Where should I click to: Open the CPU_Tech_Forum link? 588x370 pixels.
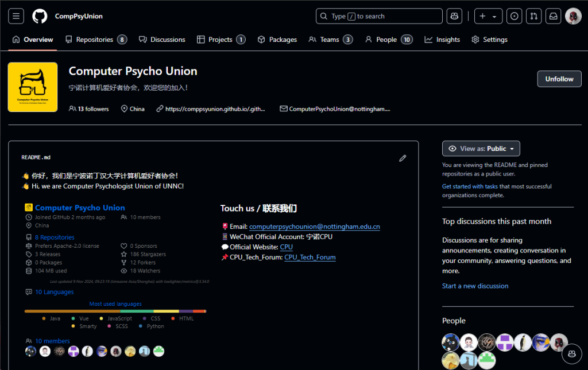(x=310, y=257)
